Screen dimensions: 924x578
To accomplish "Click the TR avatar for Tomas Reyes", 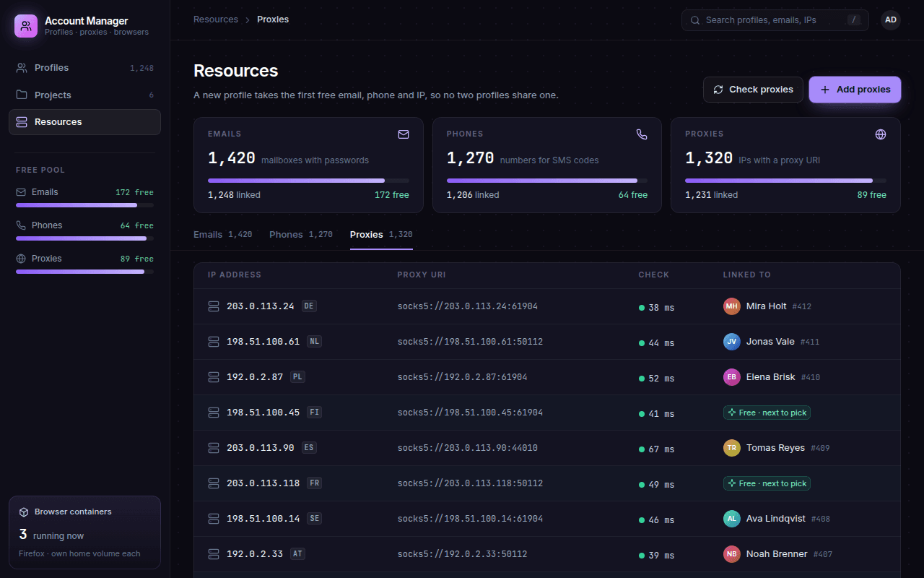I will pyautogui.click(x=732, y=448).
